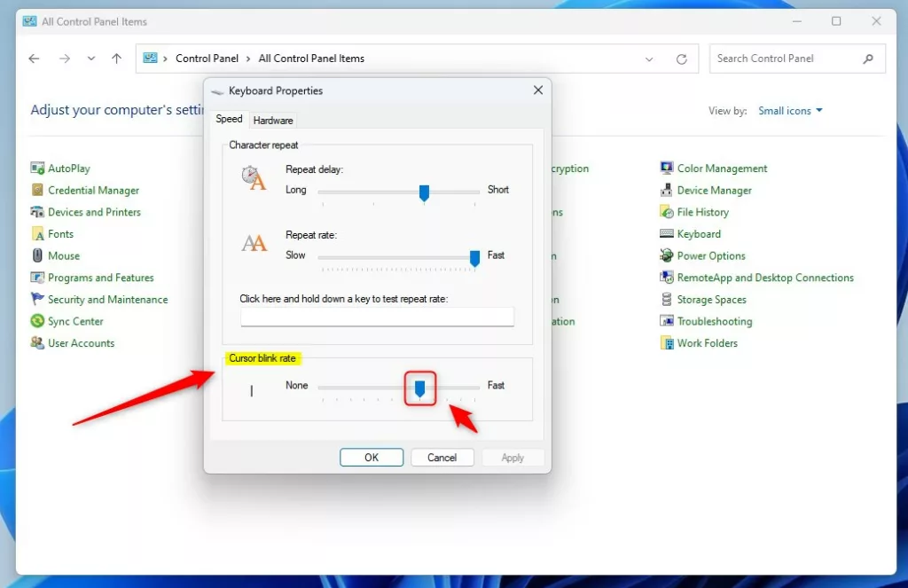The width and height of the screenshot is (908, 588).
Task: Click breadcrumb arrow before Control Panel
Action: point(165,59)
